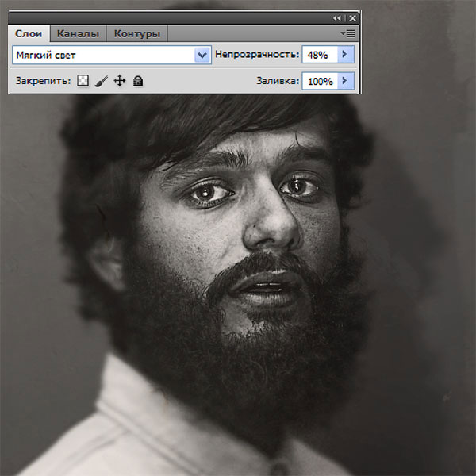Screen dimensions: 476x476
Task: Toggle lock all padlock icon
Action: 138,81
